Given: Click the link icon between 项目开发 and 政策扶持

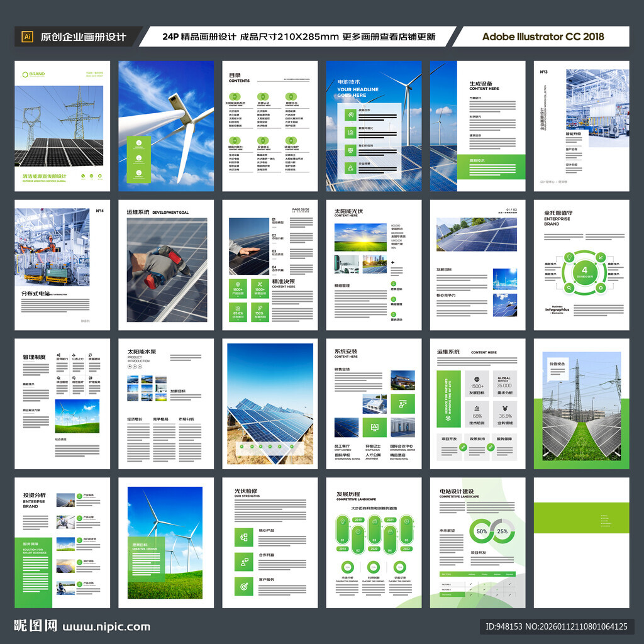Looking at the screenshot, I should coord(464,447).
